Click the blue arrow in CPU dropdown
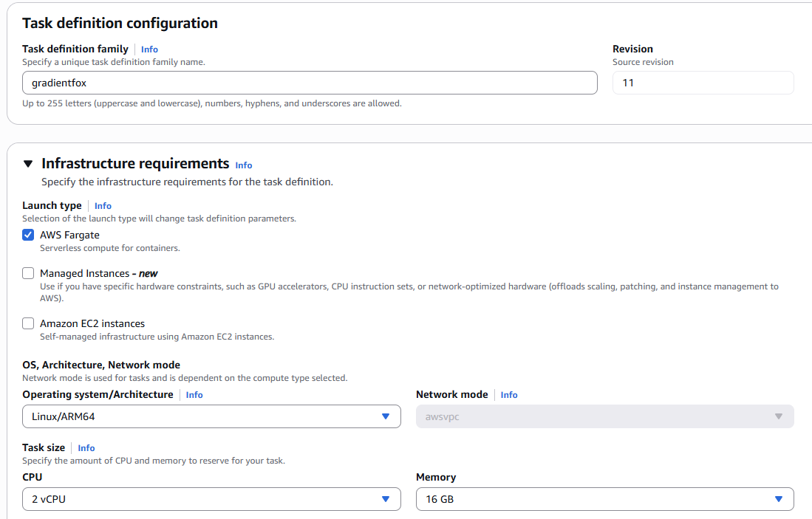 385,499
